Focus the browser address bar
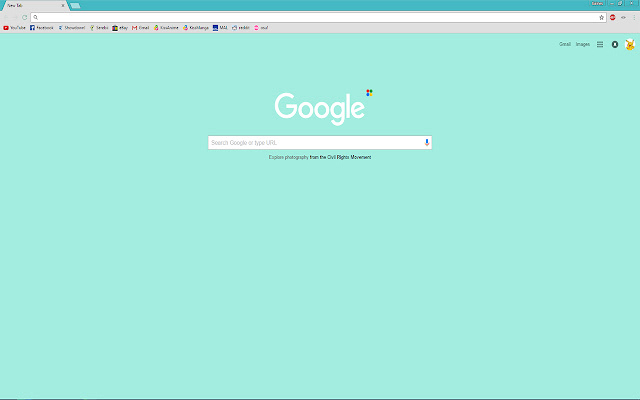The image size is (640, 400). (318, 18)
